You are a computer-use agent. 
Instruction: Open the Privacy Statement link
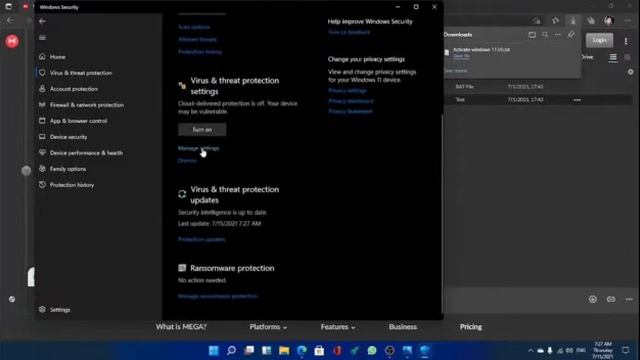pyautogui.click(x=350, y=111)
